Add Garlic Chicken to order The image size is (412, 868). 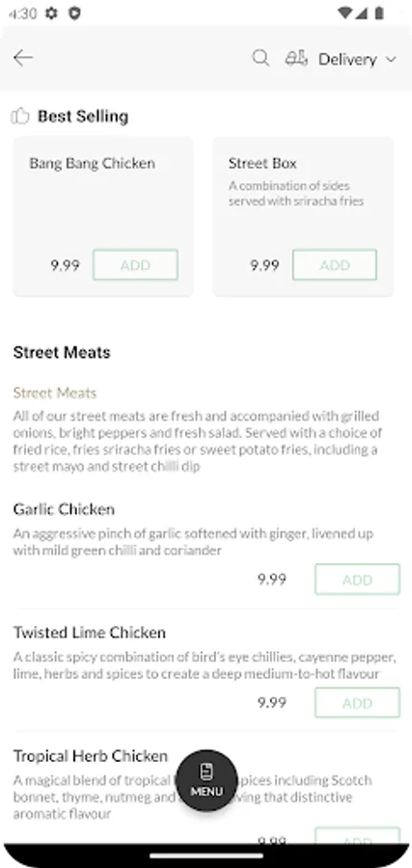357,579
